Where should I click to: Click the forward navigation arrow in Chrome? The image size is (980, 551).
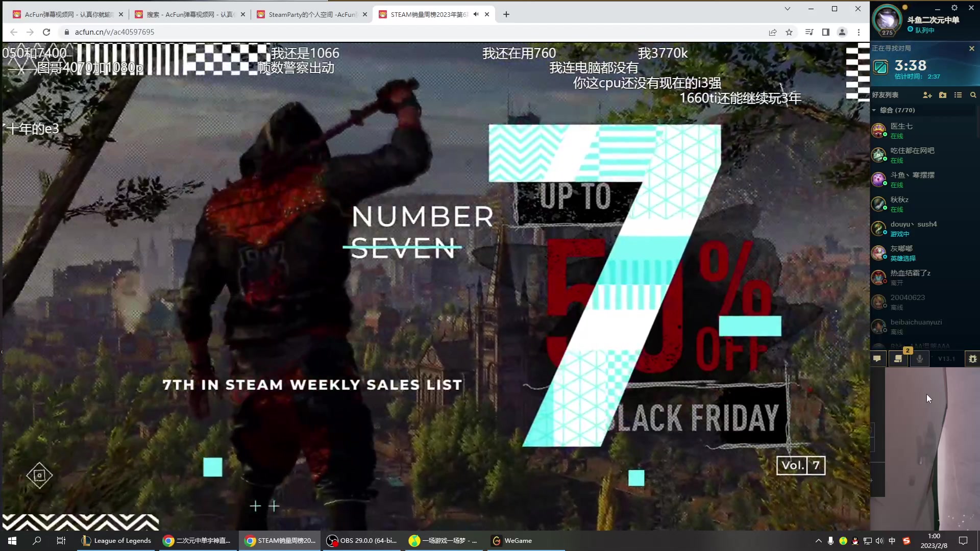click(x=30, y=32)
